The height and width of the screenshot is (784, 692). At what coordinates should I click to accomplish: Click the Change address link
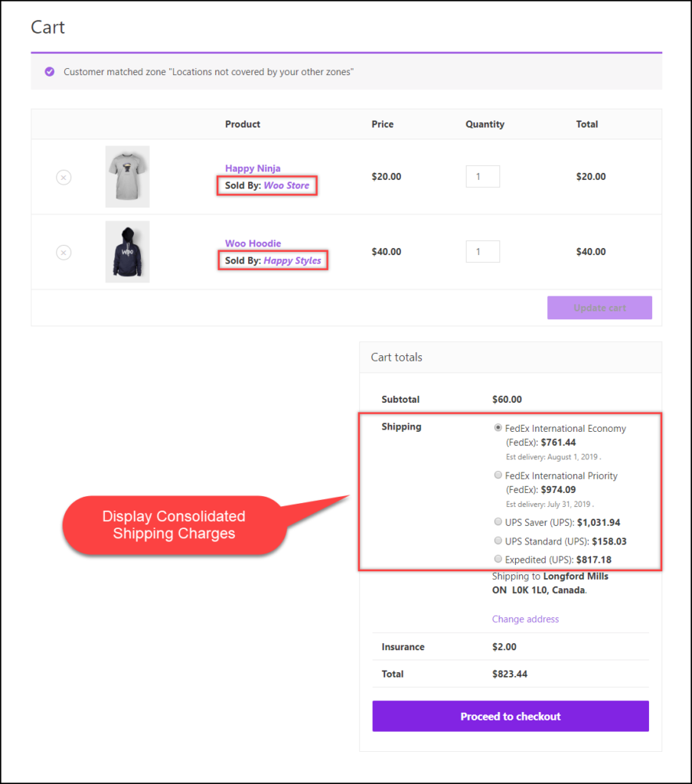[x=525, y=619]
